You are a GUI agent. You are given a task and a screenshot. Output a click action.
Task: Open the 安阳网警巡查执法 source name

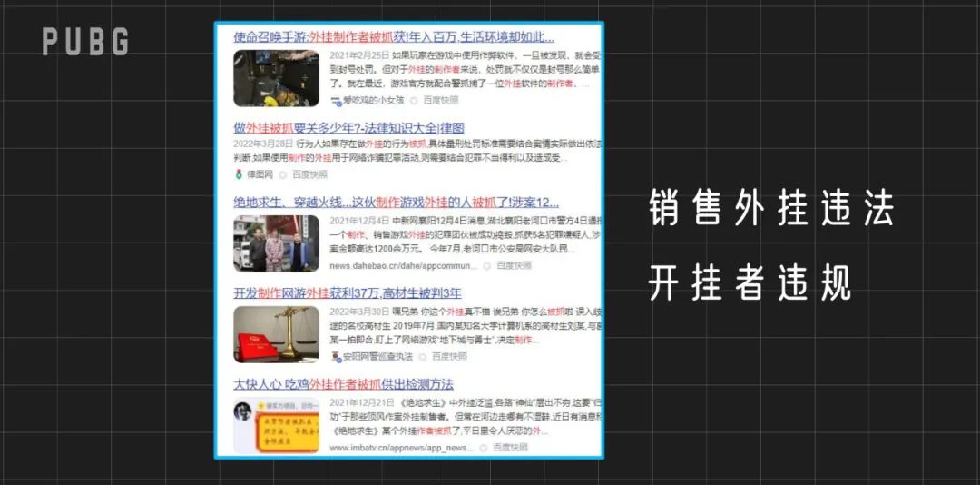tap(378, 357)
